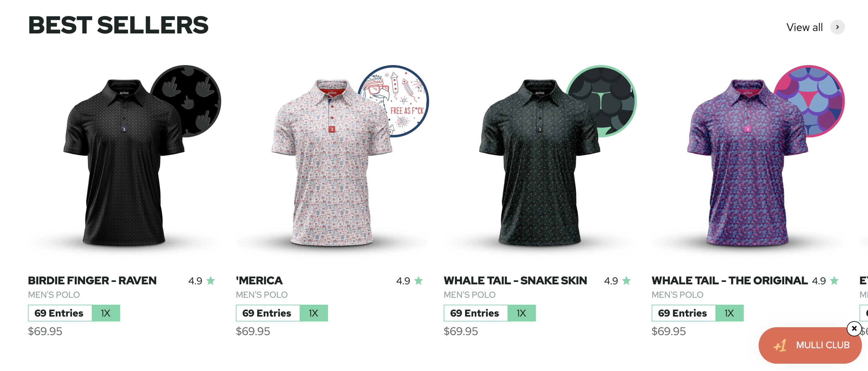Viewport: 868px width, 371px height.
Task: Click the View all arrow circle icon
Action: pyautogui.click(x=837, y=27)
